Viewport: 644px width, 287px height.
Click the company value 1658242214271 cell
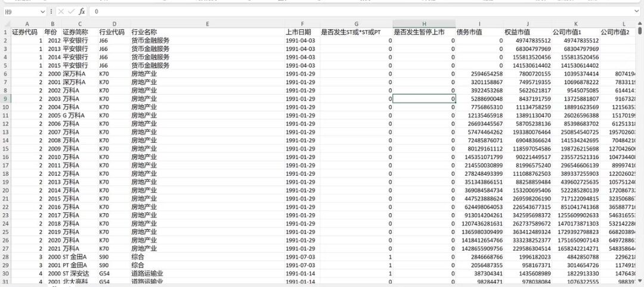[x=576, y=248]
